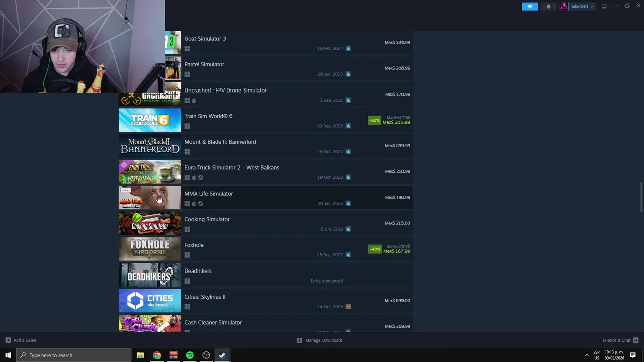Viewport: 644px width, 362px height.
Task: Click the review thumbs-up icon for Goat Simulator 3
Action: point(348,48)
